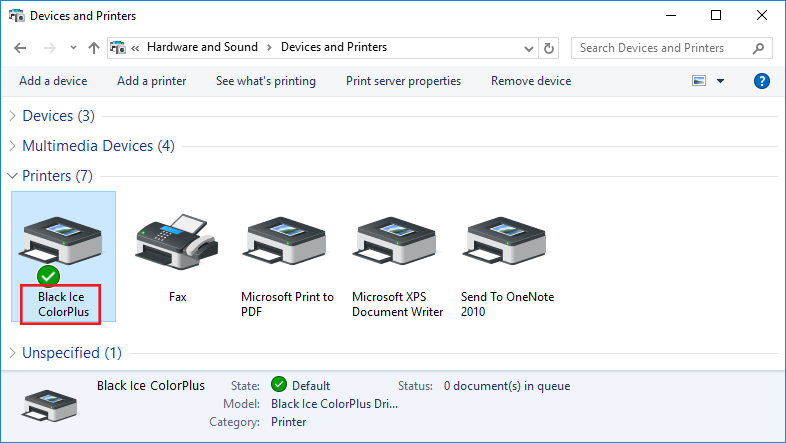Click Print server properties button
The image size is (786, 443).
pos(403,81)
